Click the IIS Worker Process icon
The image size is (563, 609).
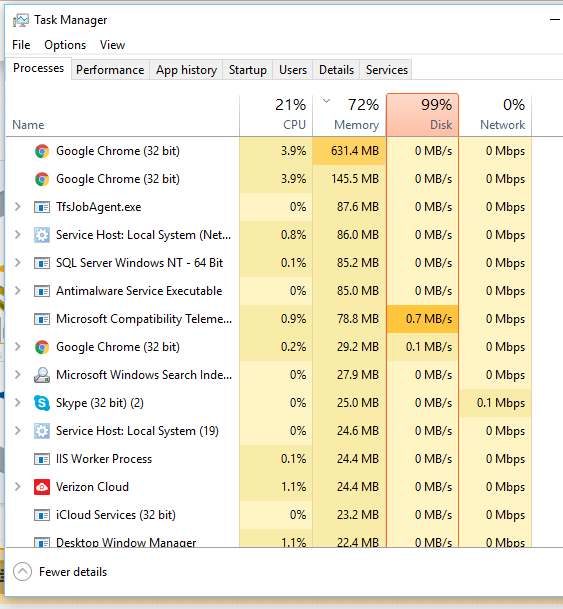click(42, 459)
